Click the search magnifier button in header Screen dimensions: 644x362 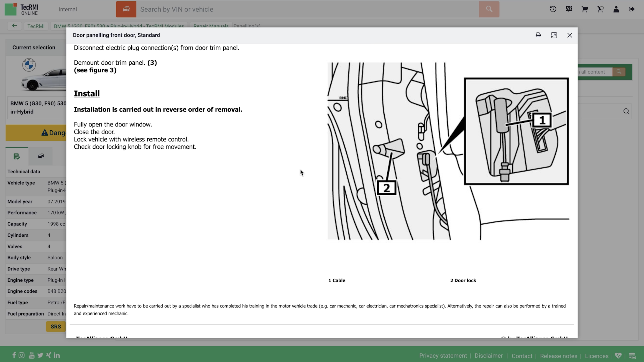pos(489,9)
